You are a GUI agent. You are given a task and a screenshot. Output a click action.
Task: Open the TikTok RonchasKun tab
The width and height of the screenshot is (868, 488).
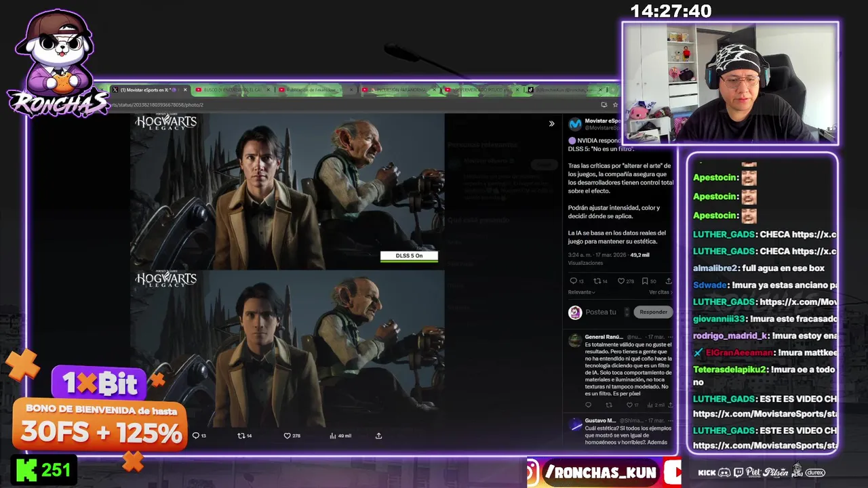(564, 89)
